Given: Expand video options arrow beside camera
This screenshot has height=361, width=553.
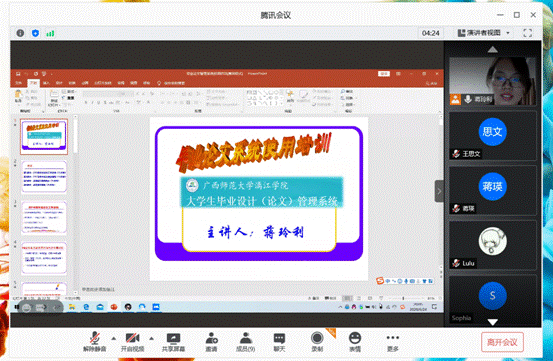Looking at the screenshot, I should [x=151, y=338].
